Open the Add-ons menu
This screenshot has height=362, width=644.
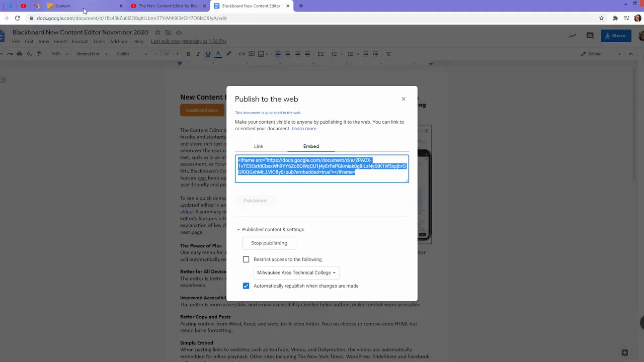coord(119,42)
